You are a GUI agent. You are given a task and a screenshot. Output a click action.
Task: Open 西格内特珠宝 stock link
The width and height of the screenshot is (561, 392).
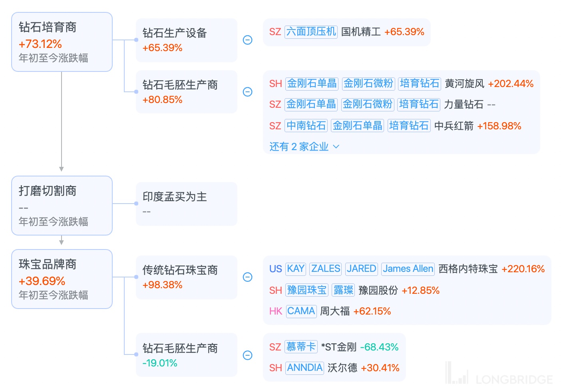[468, 269]
